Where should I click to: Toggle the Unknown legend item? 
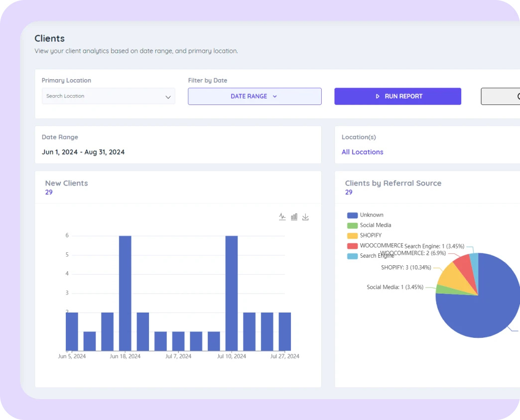click(353, 215)
